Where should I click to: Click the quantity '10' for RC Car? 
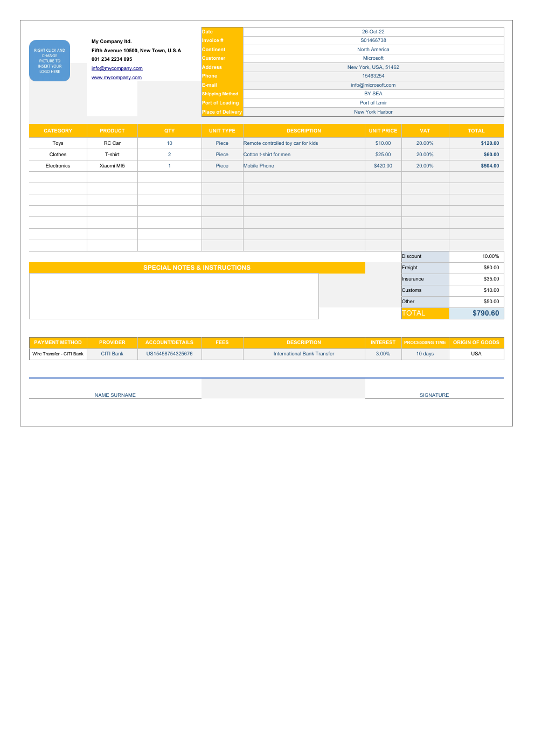[x=169, y=143]
